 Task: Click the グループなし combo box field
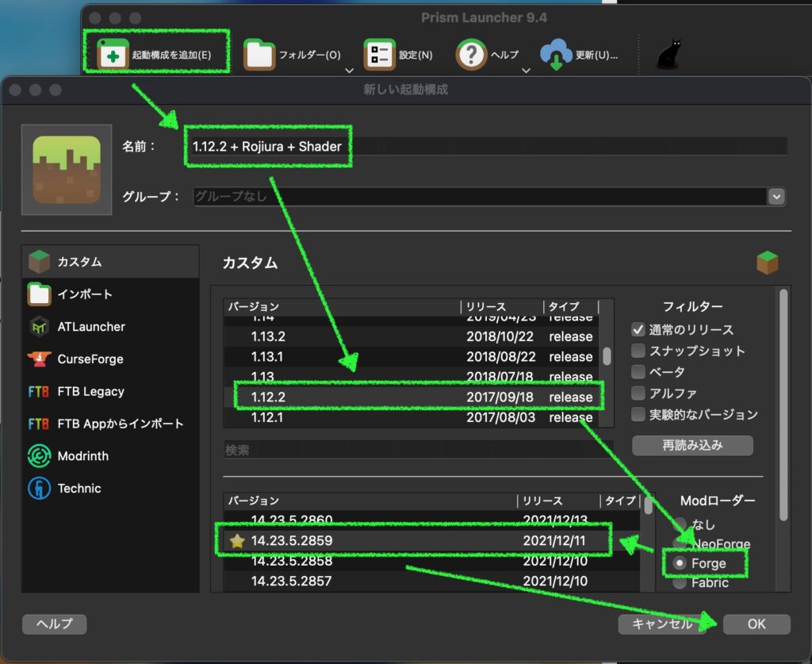coord(489,196)
